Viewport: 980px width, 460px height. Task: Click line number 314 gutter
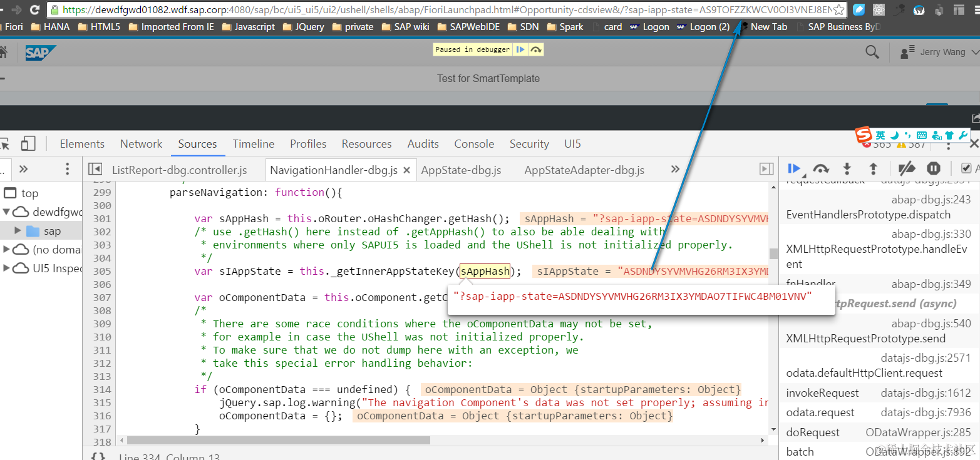click(x=101, y=389)
